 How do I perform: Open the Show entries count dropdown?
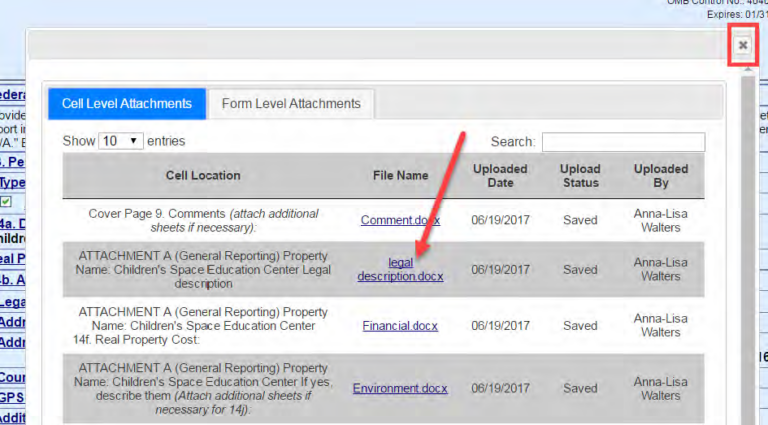click(120, 142)
